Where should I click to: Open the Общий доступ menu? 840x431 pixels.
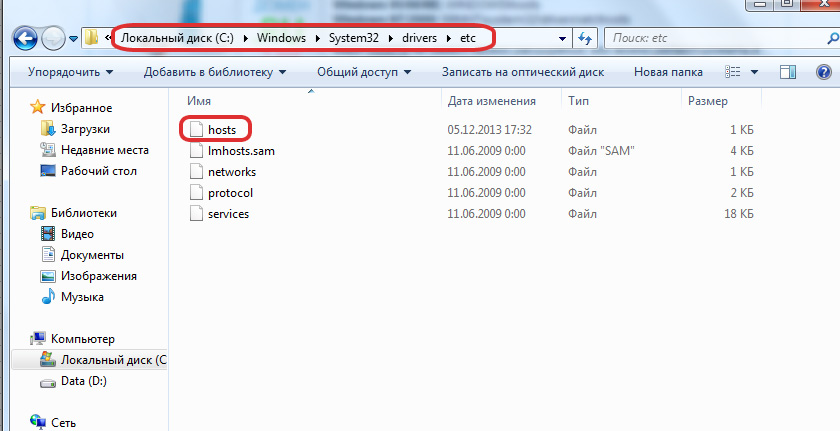click(x=364, y=72)
